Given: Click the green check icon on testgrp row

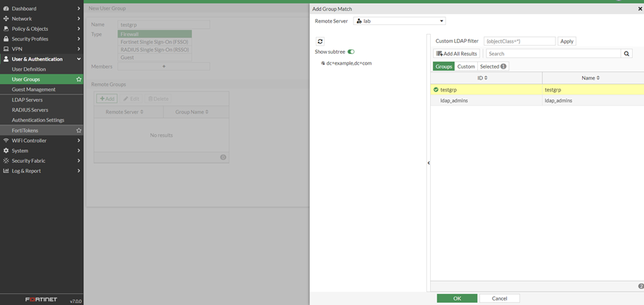Looking at the screenshot, I should coord(436,89).
